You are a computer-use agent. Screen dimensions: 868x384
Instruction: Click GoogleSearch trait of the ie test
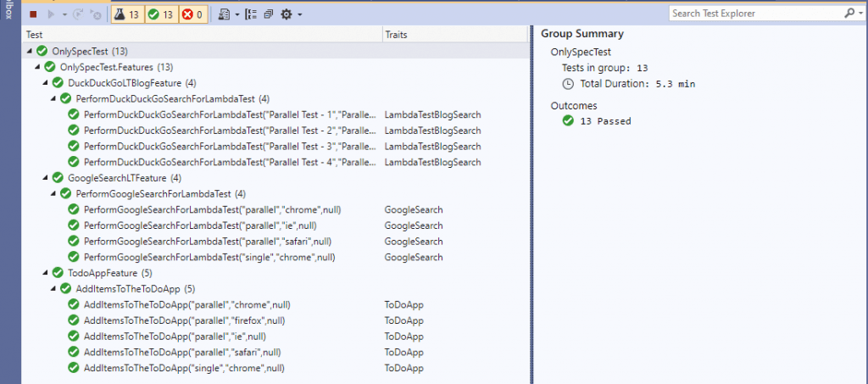(414, 225)
